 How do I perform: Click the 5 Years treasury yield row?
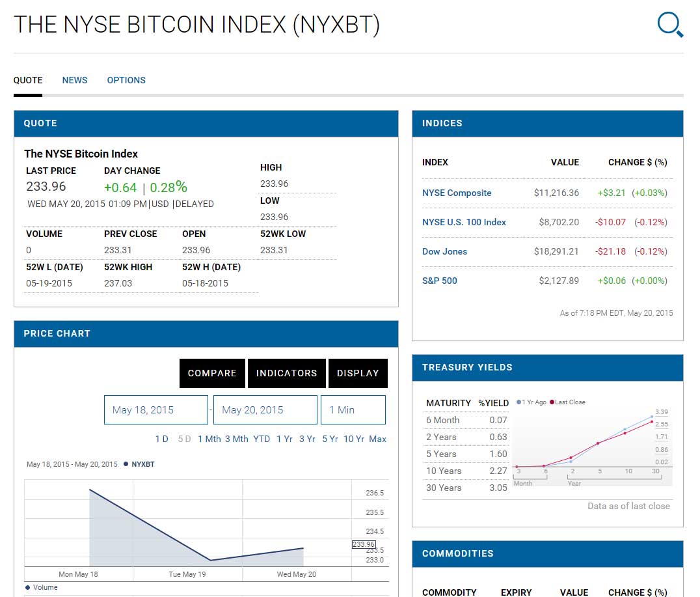[x=466, y=454]
